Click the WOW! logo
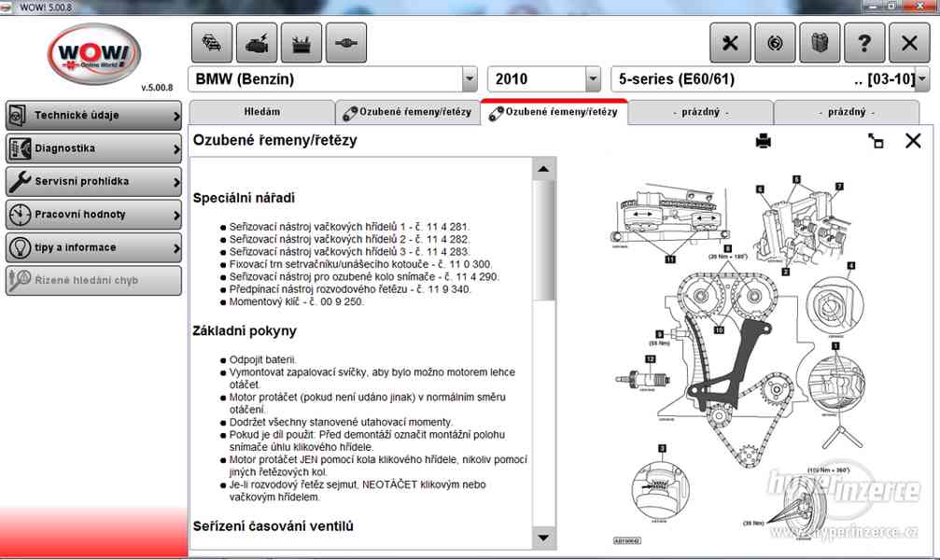 pyautogui.click(x=94, y=54)
